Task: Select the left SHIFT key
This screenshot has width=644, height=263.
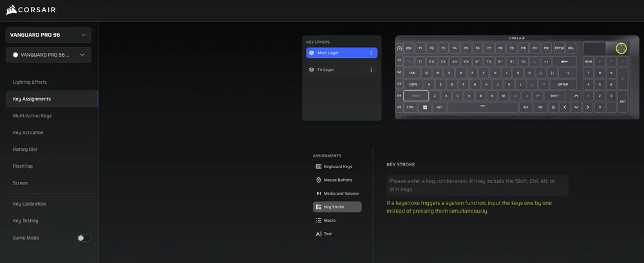Action: (416, 96)
